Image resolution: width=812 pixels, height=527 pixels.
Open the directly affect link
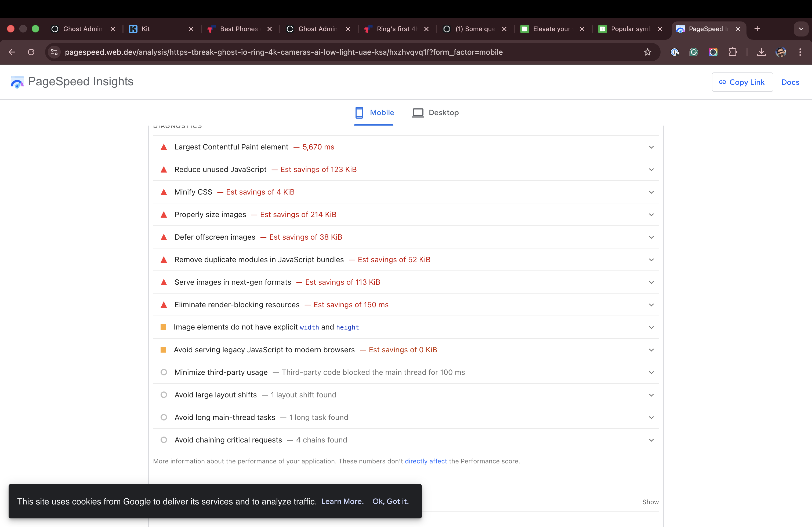click(x=425, y=461)
